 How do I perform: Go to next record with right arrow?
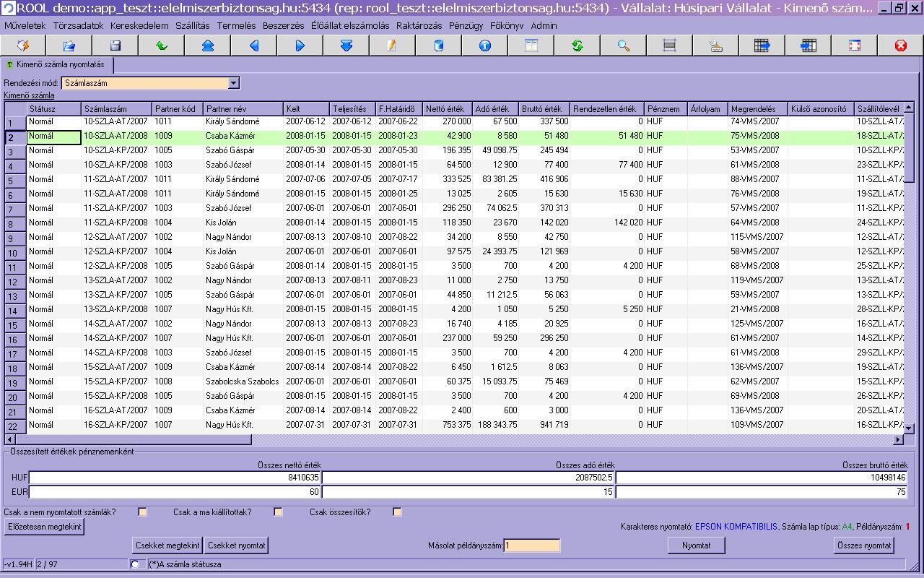[x=300, y=46]
